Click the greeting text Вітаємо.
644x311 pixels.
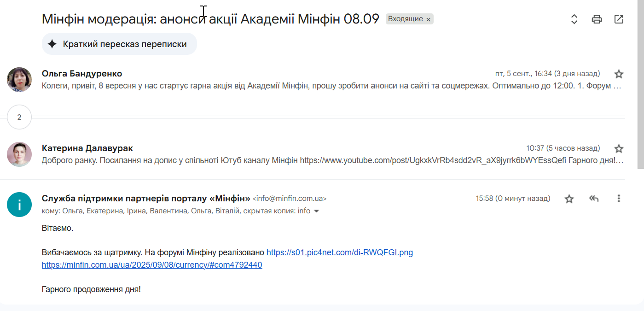point(58,228)
